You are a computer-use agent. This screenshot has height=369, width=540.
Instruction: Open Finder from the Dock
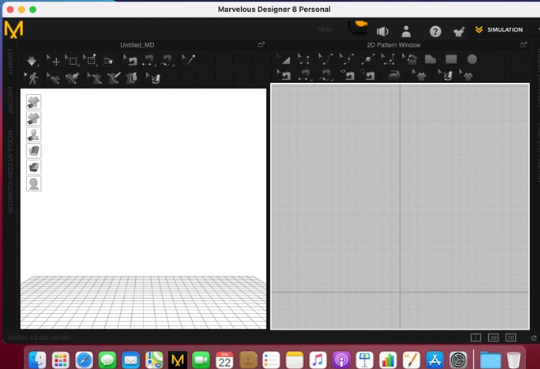coord(37,360)
